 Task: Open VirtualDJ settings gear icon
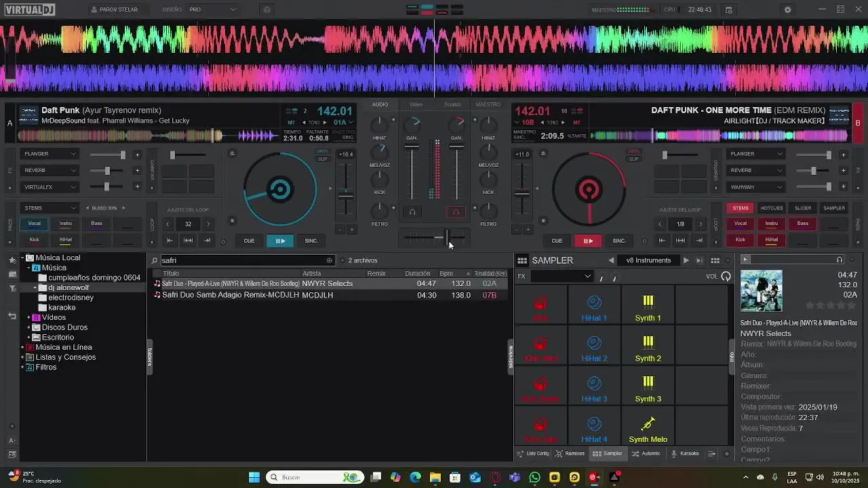(x=787, y=9)
